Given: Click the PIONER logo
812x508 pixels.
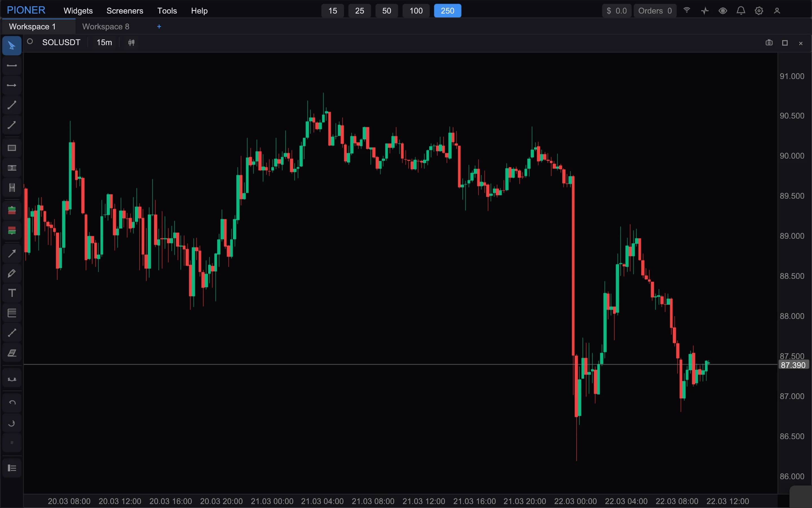Looking at the screenshot, I should coord(26,10).
